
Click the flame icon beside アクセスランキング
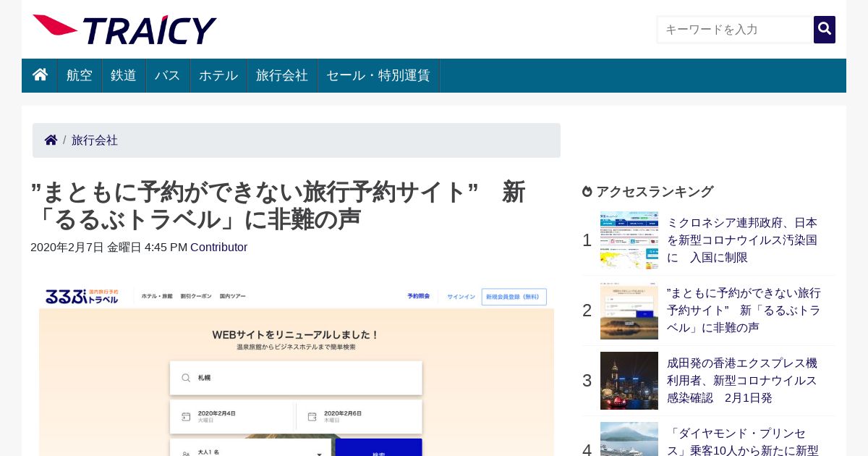pyautogui.click(x=587, y=192)
